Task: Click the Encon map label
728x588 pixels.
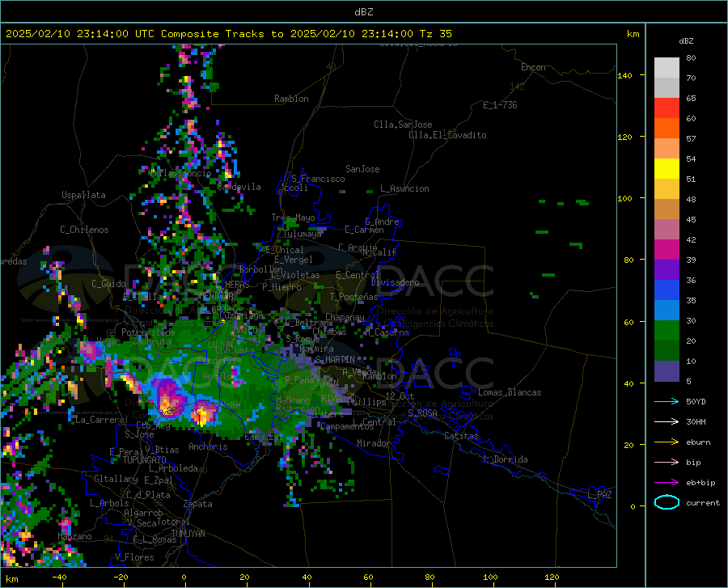Action: point(533,67)
